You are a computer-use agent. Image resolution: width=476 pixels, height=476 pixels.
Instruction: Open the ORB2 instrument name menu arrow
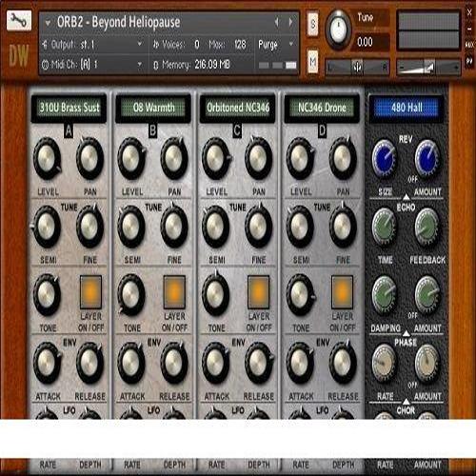click(48, 23)
